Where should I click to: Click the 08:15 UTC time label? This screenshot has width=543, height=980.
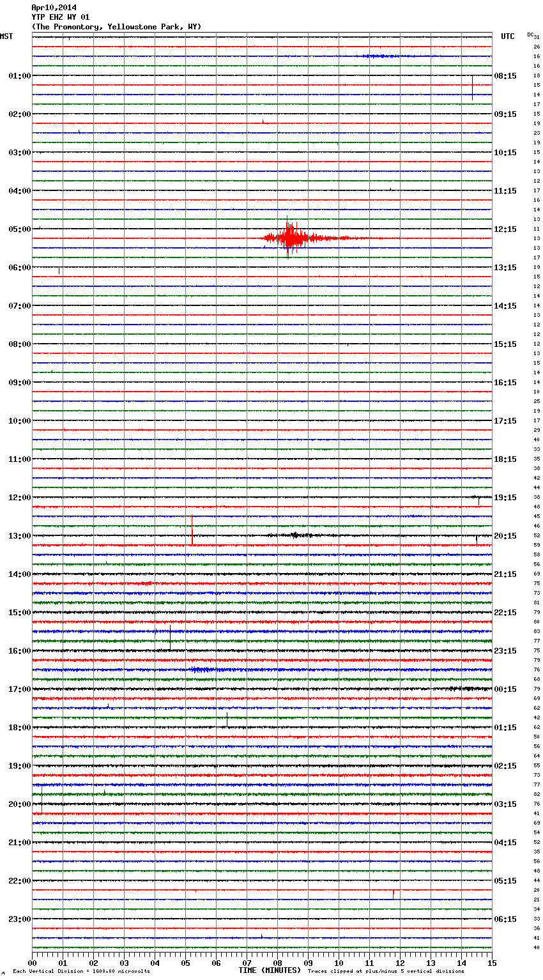pyautogui.click(x=505, y=76)
